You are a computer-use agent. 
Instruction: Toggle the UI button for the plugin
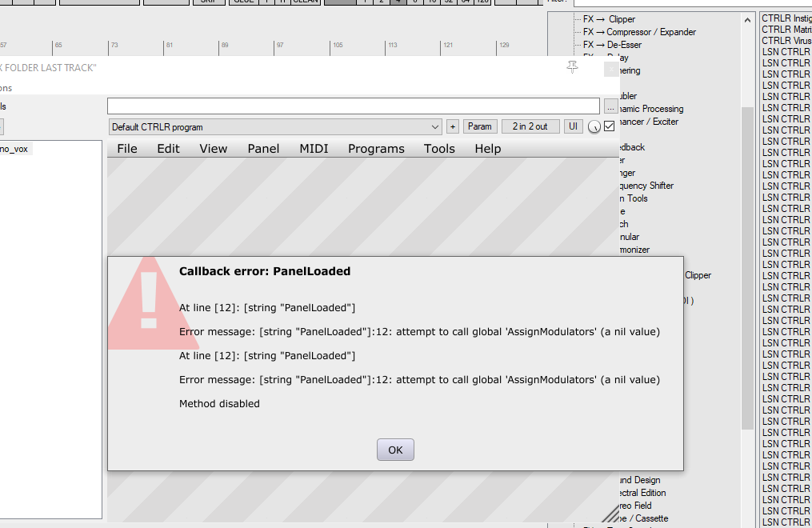573,126
